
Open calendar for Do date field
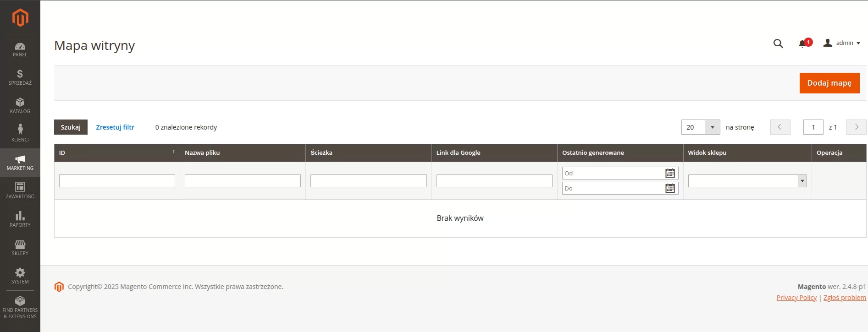tap(670, 188)
